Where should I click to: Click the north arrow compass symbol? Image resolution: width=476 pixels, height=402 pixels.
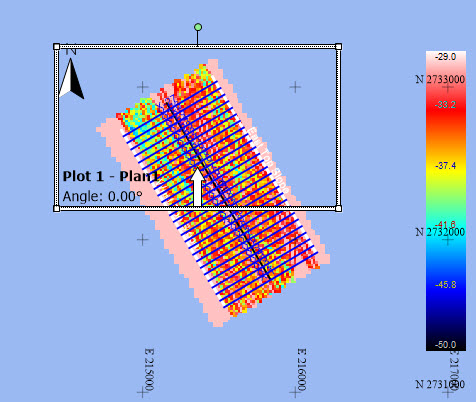point(71,79)
